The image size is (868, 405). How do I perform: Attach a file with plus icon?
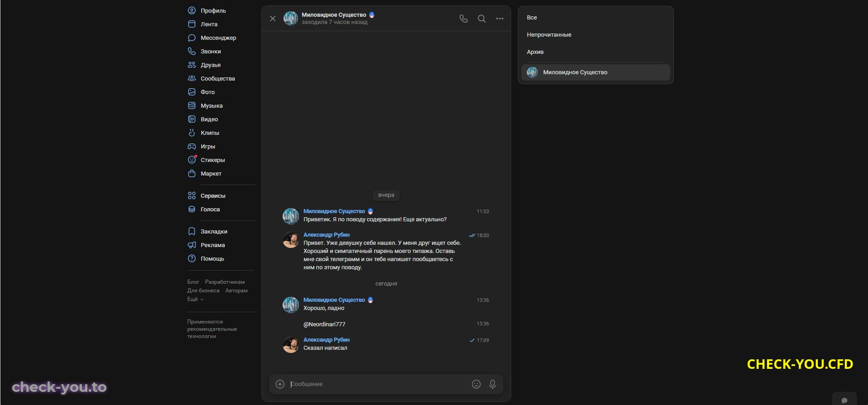click(280, 384)
